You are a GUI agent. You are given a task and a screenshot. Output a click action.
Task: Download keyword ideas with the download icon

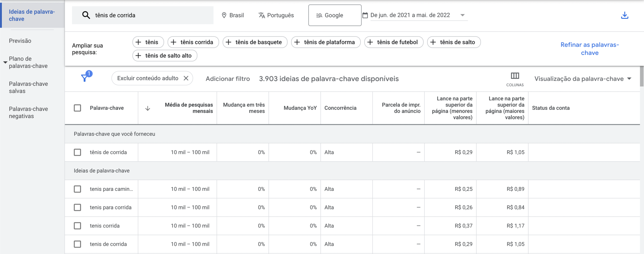point(625,15)
